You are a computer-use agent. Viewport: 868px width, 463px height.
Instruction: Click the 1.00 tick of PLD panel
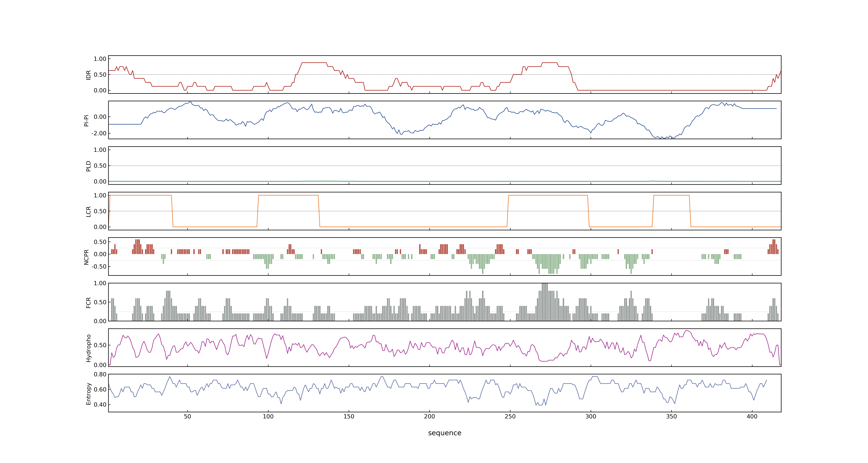click(100, 150)
